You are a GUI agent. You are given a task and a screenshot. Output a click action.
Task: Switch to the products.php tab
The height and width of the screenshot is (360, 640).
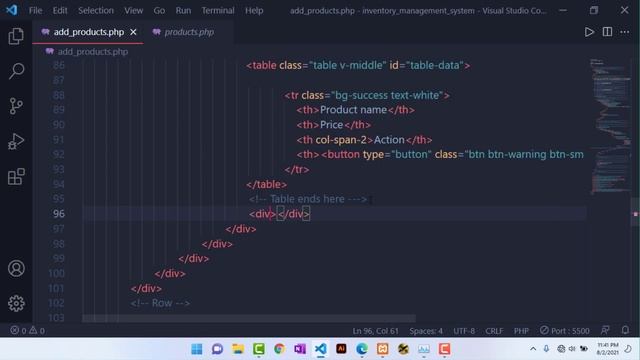click(189, 32)
